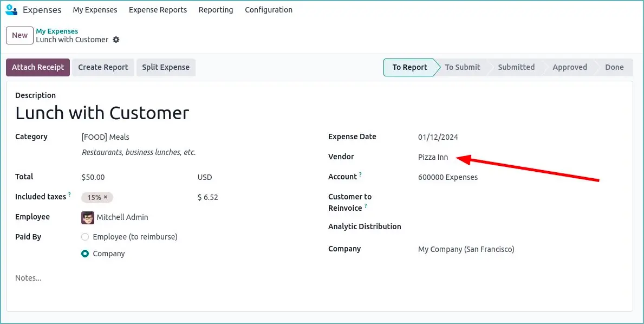Click Mitchell Admin's avatar image
The height and width of the screenshot is (324, 644).
[x=88, y=217]
